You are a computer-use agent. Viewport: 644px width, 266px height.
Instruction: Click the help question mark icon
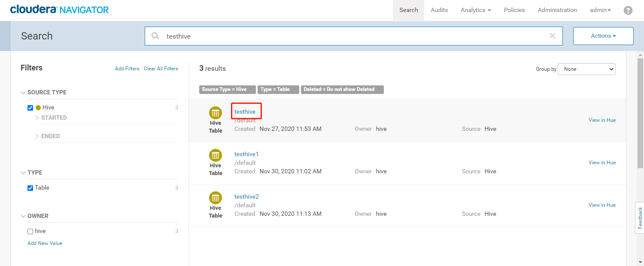coord(628,10)
